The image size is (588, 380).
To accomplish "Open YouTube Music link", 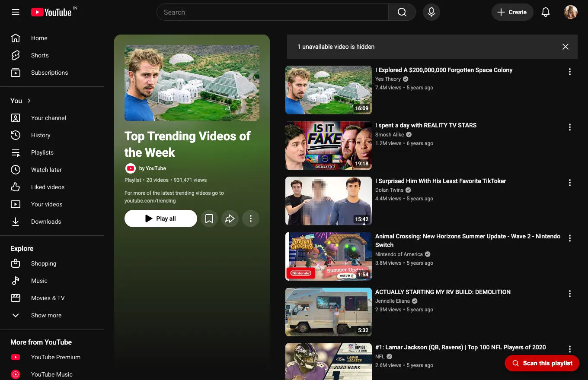I will click(52, 374).
